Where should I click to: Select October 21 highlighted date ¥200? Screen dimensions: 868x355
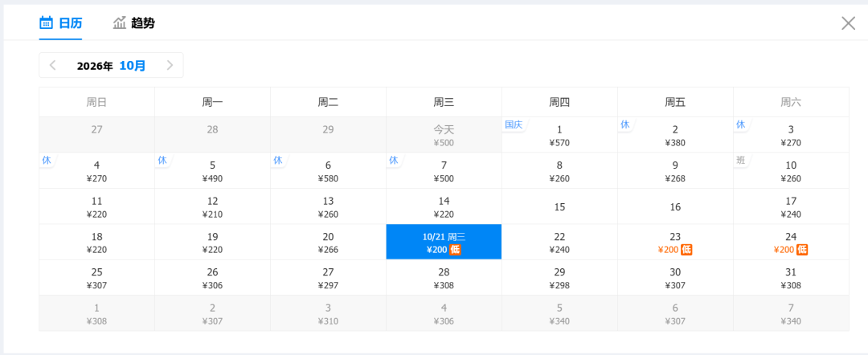click(x=444, y=243)
